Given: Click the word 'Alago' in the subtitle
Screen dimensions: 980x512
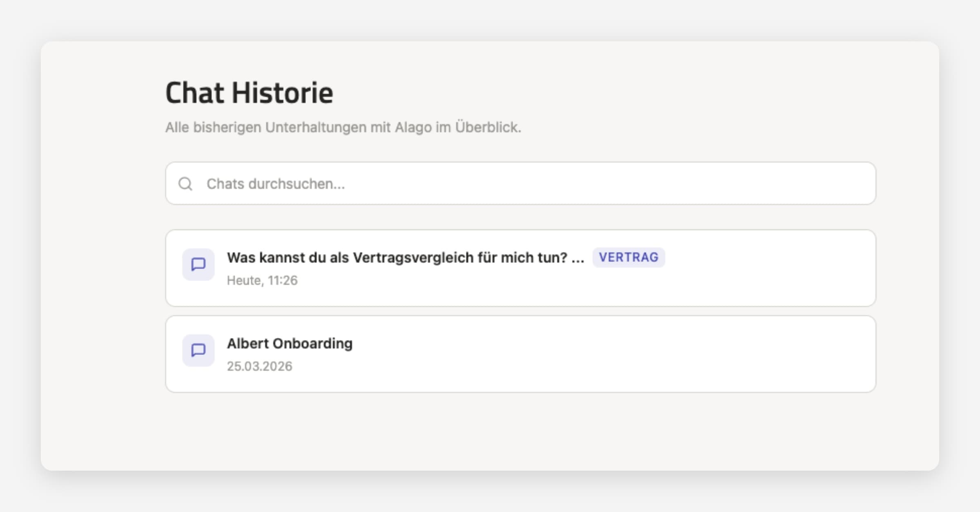Looking at the screenshot, I should point(413,127).
